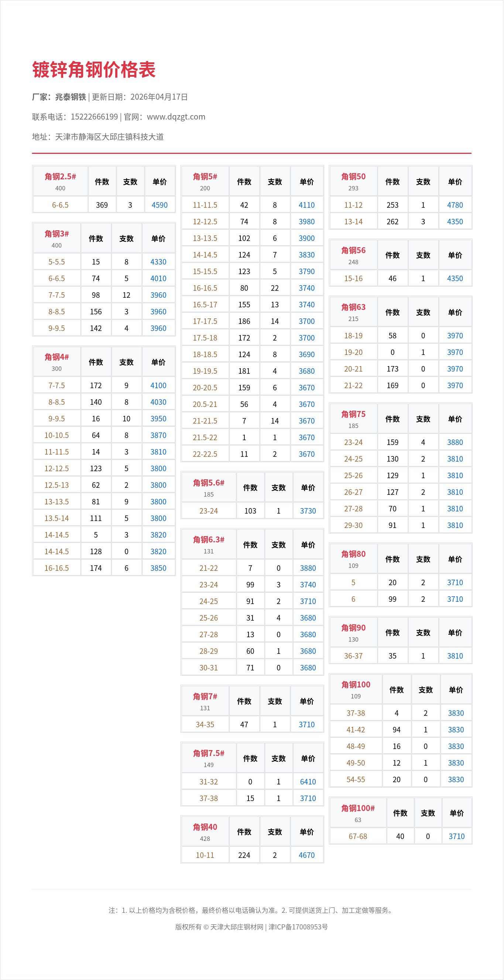This screenshot has width=504, height=980.
Task: Click price 3850 for 16-16.5 row
Action: (158, 568)
